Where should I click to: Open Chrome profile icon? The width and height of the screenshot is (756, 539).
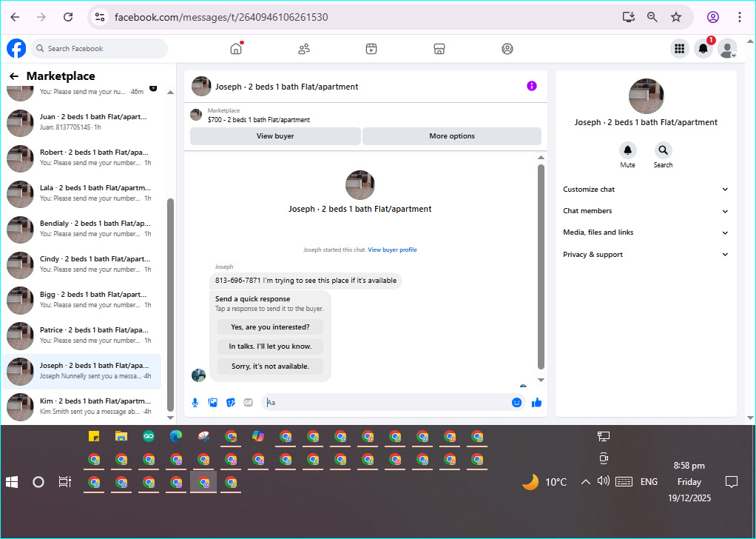point(713,17)
